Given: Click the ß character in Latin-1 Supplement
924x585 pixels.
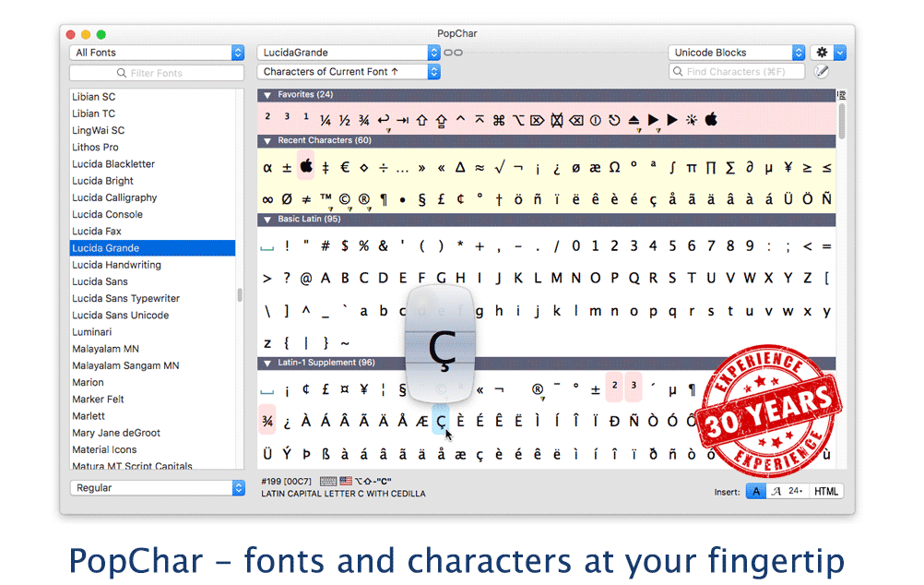Looking at the screenshot, I should click(326, 453).
